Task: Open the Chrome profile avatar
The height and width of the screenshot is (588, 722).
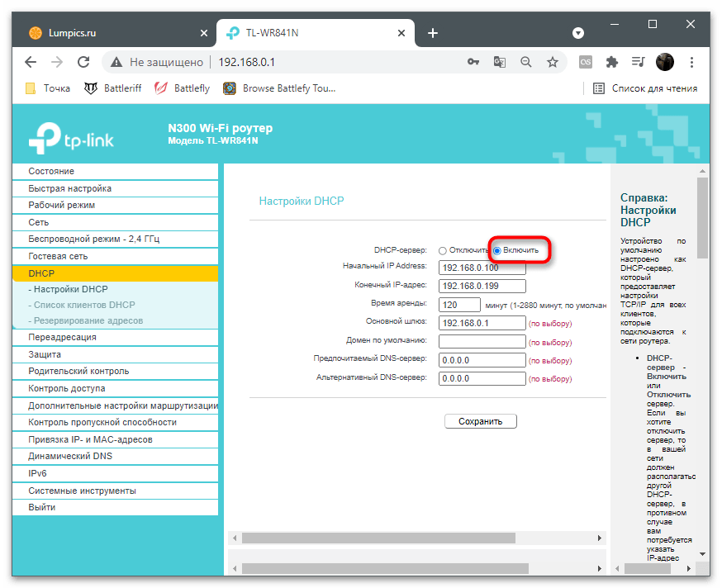Action: (x=665, y=61)
